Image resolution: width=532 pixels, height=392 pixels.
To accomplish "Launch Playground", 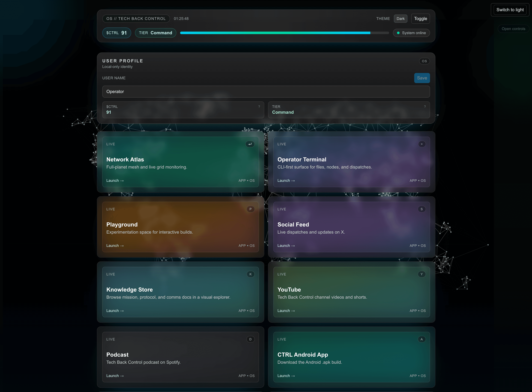I will click(115, 246).
